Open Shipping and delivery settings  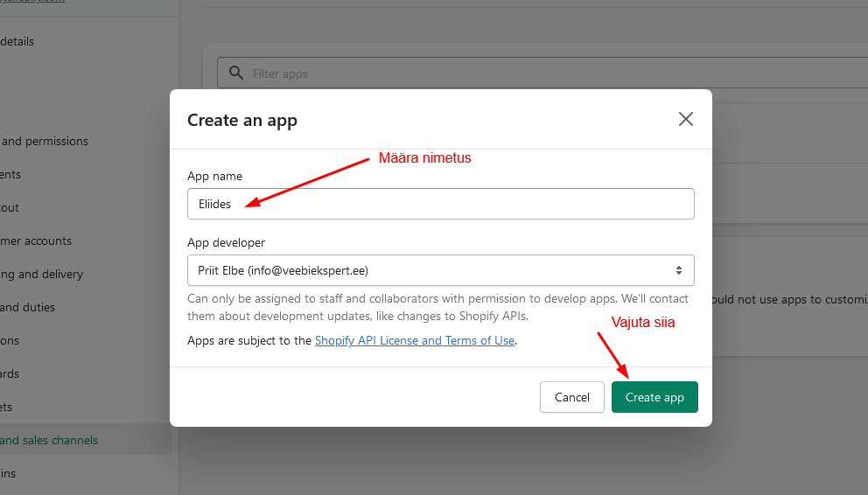41,274
